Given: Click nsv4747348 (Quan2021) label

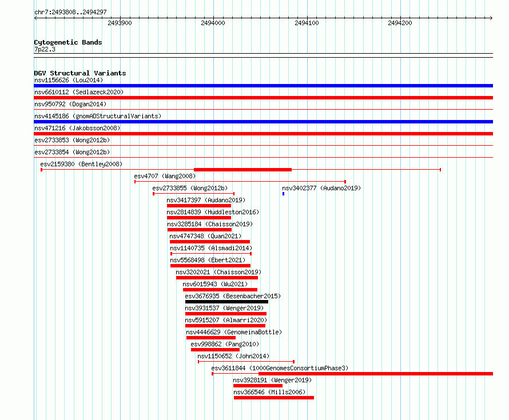Looking at the screenshot, I should (205, 236).
